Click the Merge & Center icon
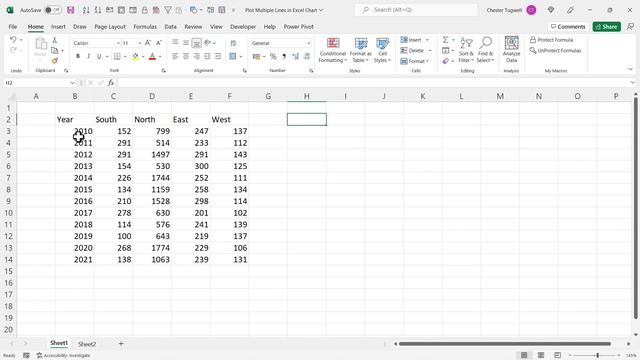The height and width of the screenshot is (360, 640). tap(233, 56)
